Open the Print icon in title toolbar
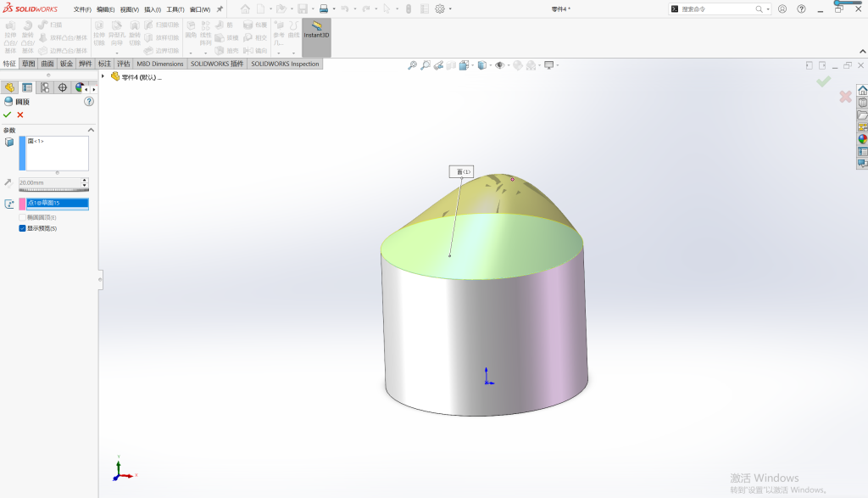Viewport: 868px width, 498px height. [324, 8]
